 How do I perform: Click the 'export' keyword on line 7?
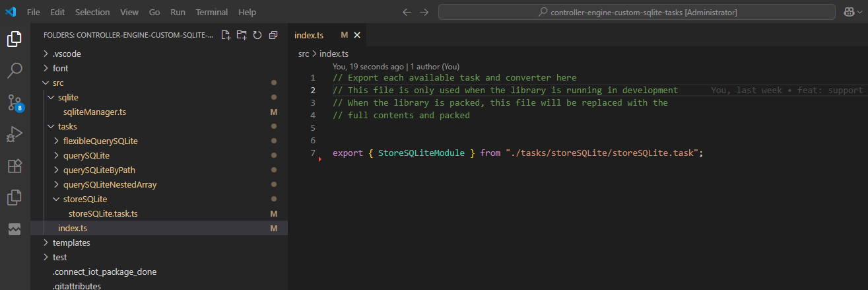[x=348, y=153]
